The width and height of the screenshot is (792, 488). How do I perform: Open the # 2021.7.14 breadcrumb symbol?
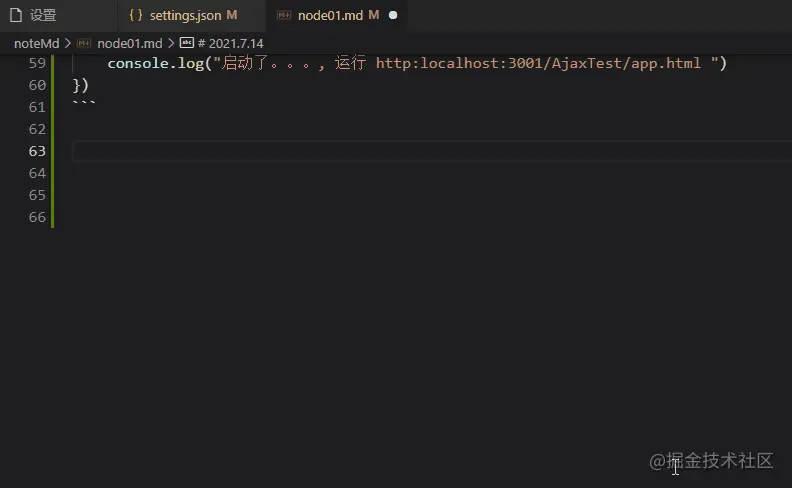(x=231, y=43)
